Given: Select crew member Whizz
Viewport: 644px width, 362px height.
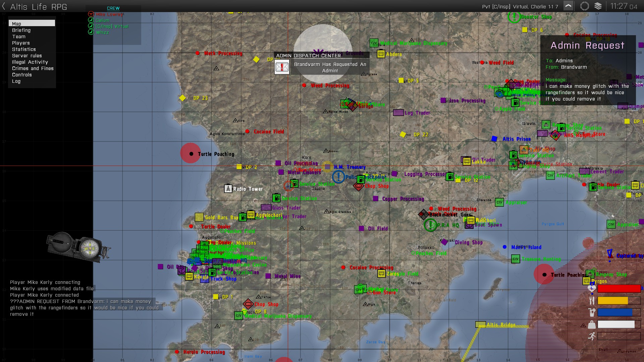Looking at the screenshot, I should point(102,33).
